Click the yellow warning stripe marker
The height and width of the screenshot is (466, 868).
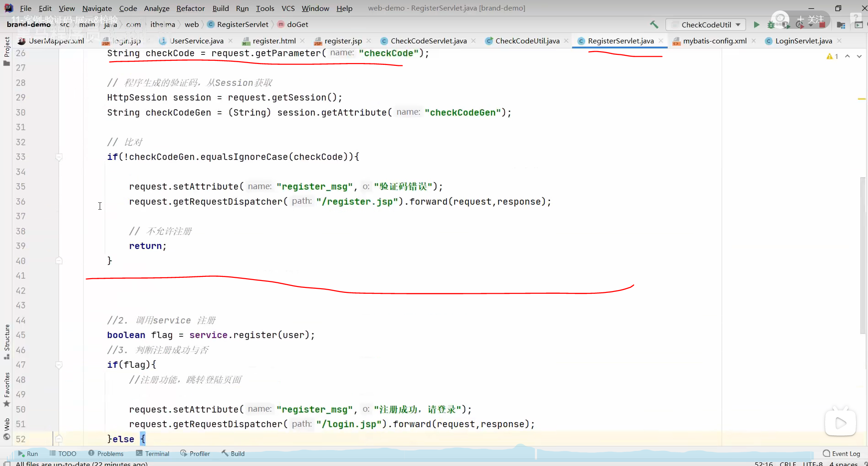tap(862, 99)
